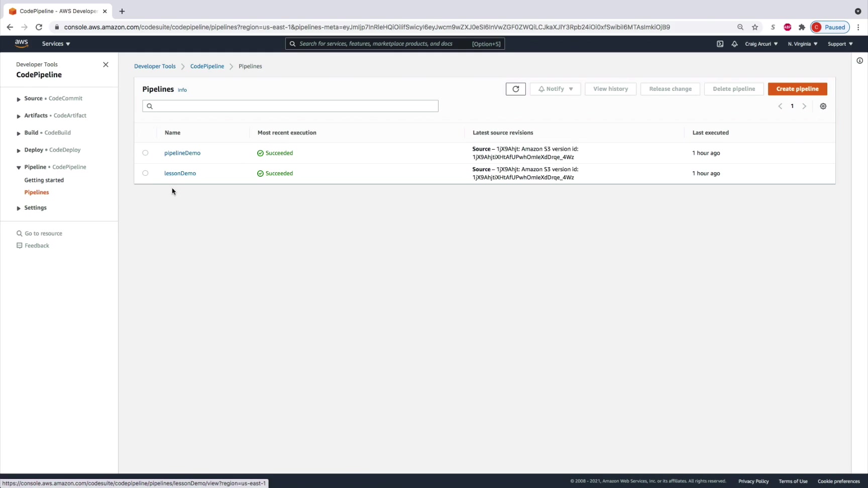
Task: Open Chrome three-dot menu
Action: pos(858,27)
